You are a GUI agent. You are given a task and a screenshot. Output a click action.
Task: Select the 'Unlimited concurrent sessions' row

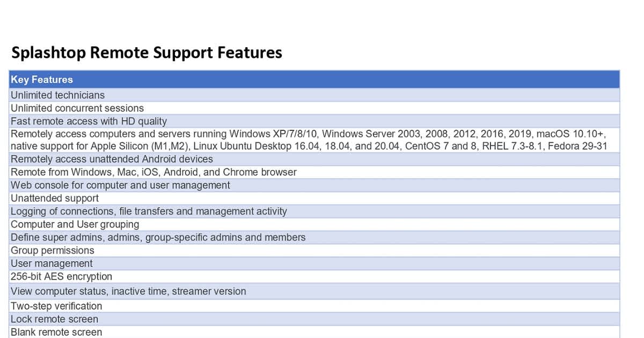point(314,108)
